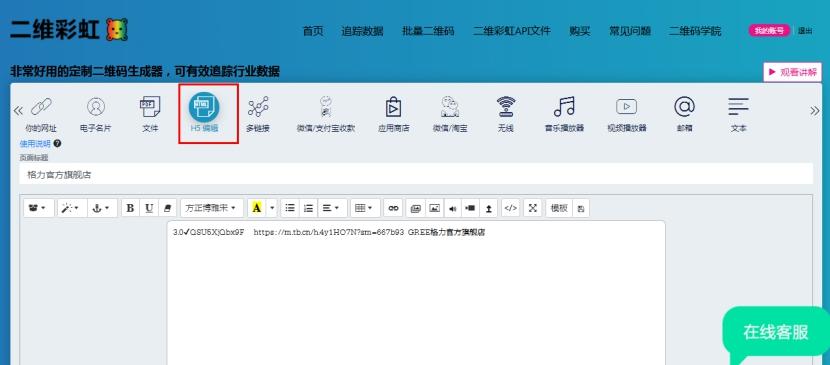Click the help question mark icon
830x365 pixels.
(x=57, y=143)
